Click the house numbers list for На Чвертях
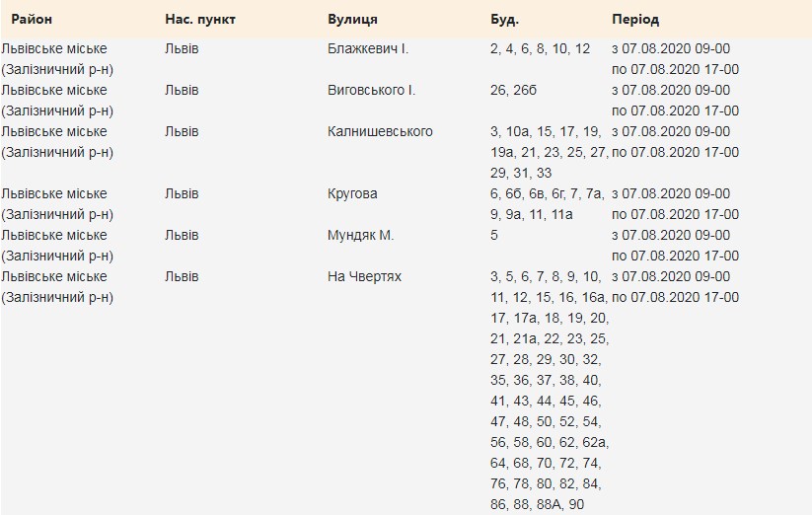Image resolution: width=812 pixels, height=515 pixels. coord(549,390)
